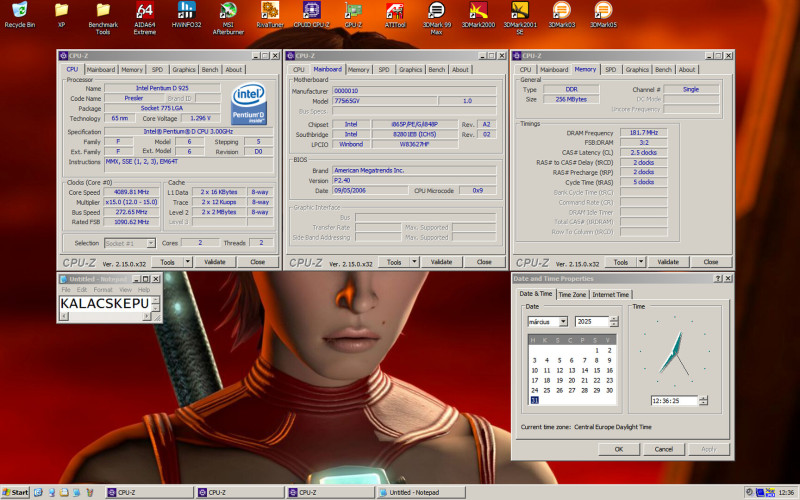Image resolution: width=800 pixels, height=500 pixels.
Task: Open the XP folder on the desktop
Action: click(61, 15)
